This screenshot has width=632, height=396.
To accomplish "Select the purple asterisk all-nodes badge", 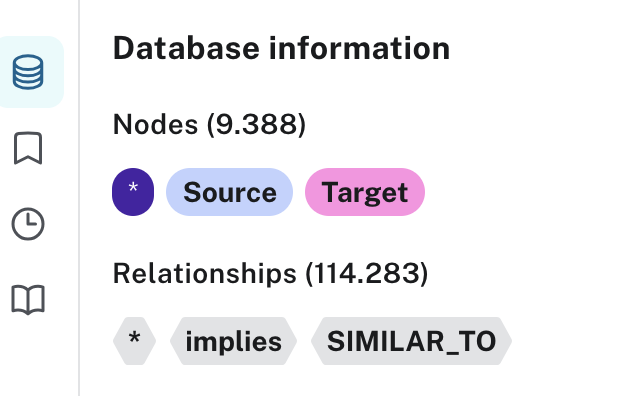I will pyautogui.click(x=133, y=192).
